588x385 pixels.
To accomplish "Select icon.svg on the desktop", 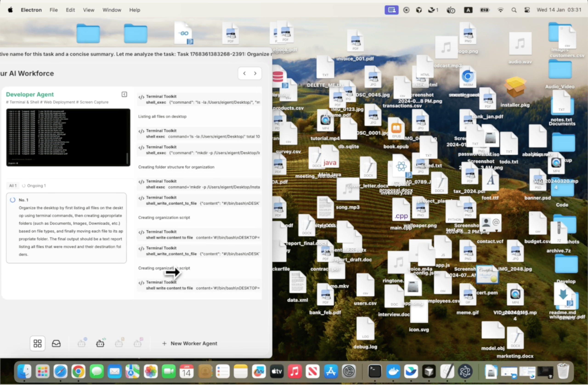I will tap(419, 316).
